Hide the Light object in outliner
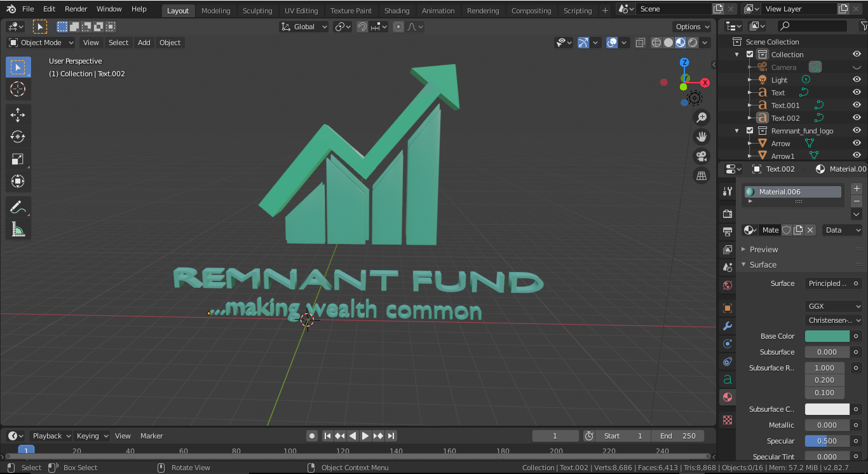 (857, 80)
